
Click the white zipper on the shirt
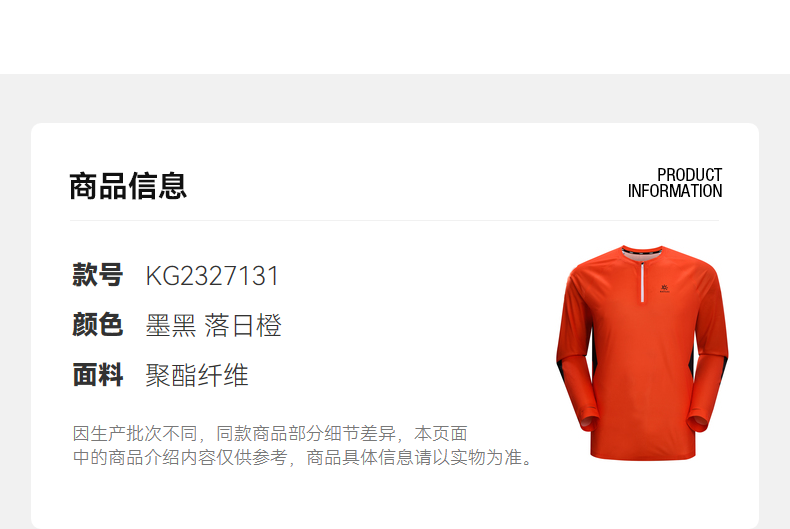click(x=642, y=282)
